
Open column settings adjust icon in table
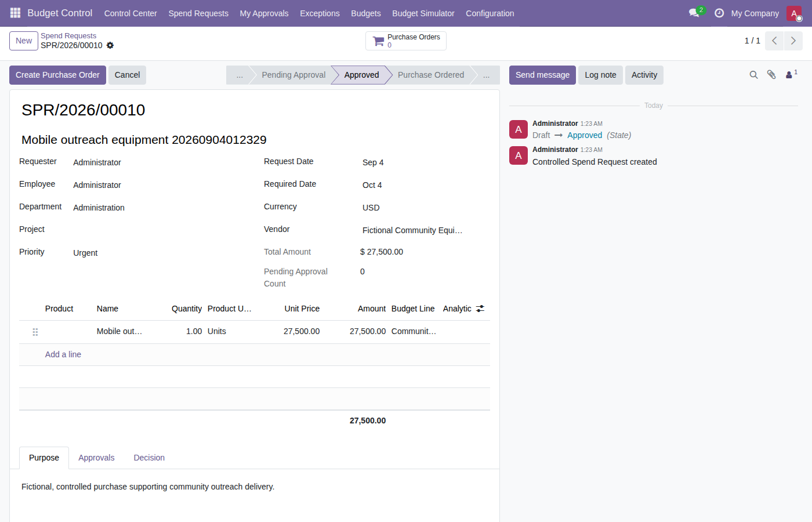(480, 309)
